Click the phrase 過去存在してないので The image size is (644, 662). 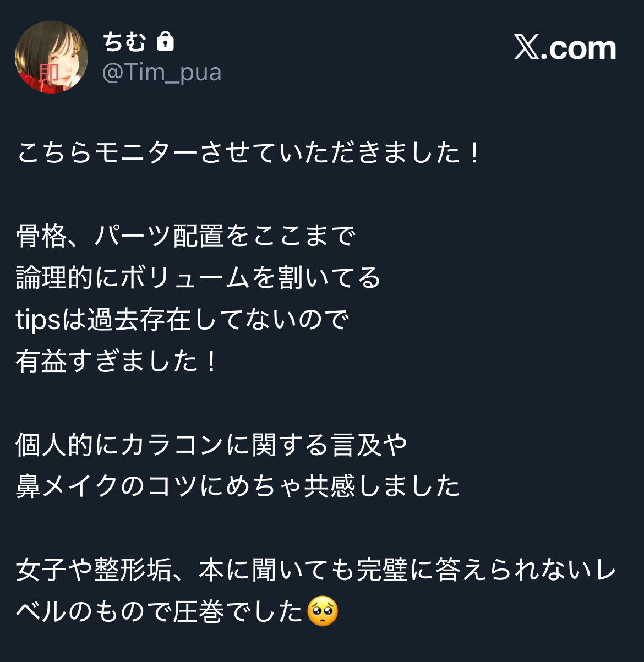(x=218, y=320)
